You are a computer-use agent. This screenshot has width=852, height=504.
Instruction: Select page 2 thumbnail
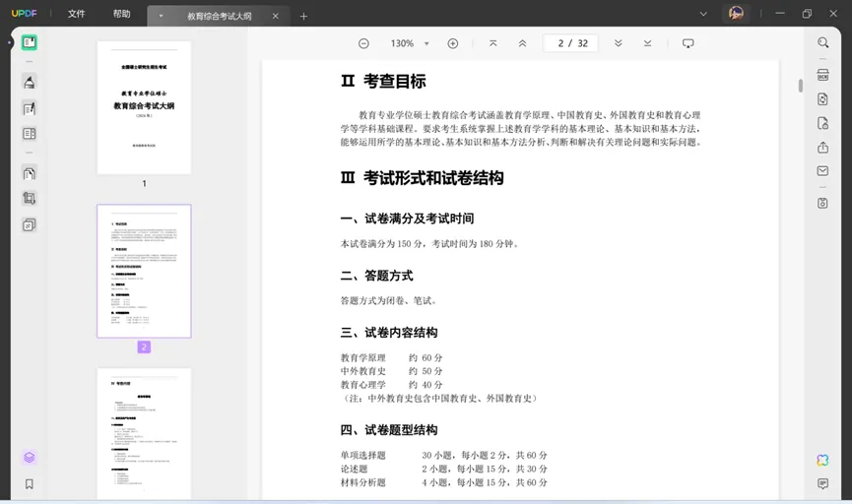pyautogui.click(x=144, y=271)
